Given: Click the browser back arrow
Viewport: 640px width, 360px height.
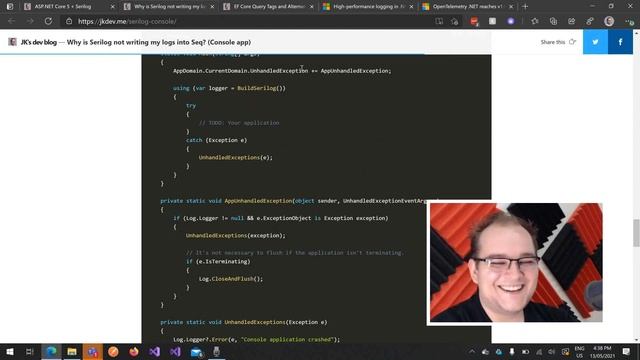Looking at the screenshot, I should tap(11, 21).
